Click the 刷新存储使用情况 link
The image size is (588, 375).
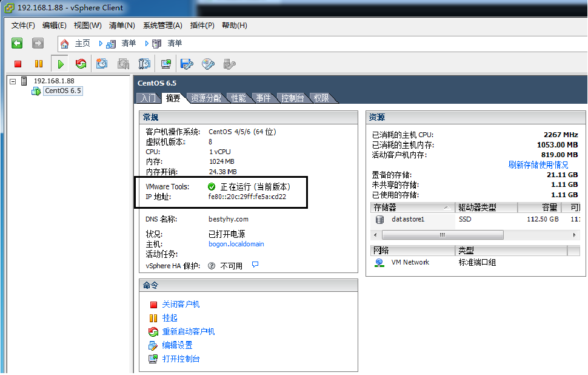click(x=538, y=165)
